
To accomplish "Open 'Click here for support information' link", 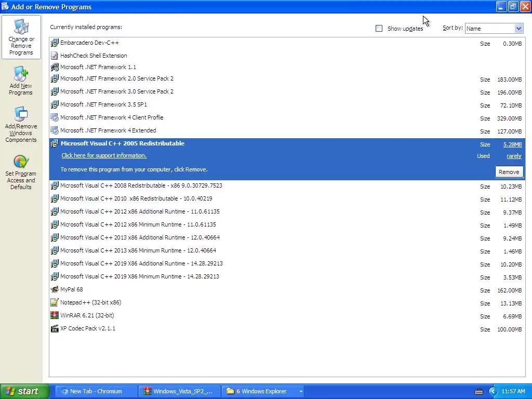I will [x=104, y=155].
